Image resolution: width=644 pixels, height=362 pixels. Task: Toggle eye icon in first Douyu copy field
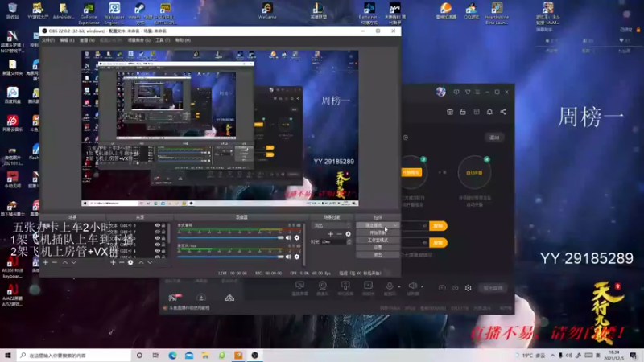pos(424,226)
